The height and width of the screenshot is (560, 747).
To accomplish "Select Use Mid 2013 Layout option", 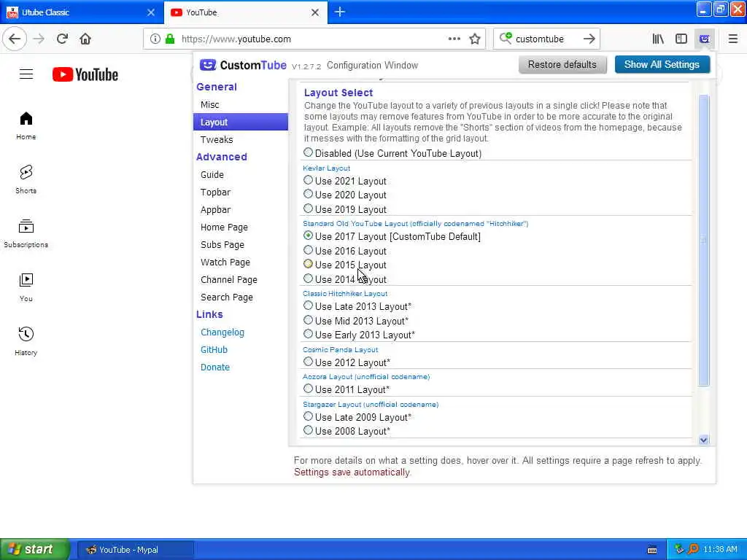I will tap(309, 320).
